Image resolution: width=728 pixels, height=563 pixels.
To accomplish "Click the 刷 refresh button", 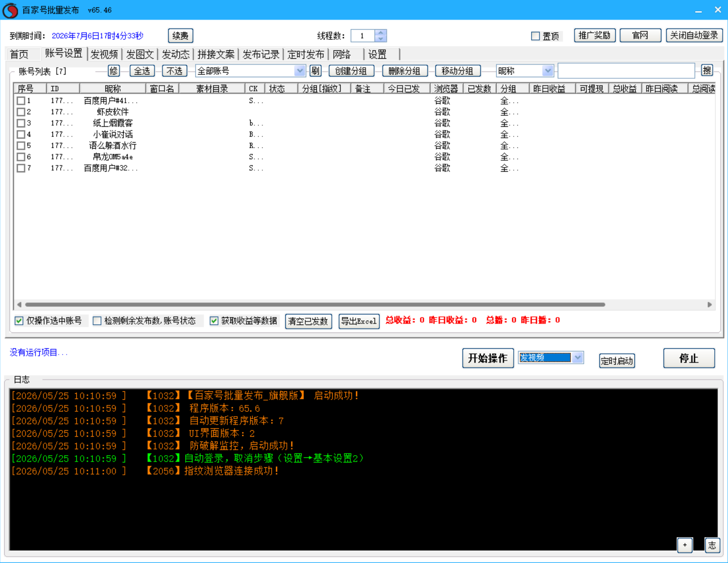I will tap(315, 71).
